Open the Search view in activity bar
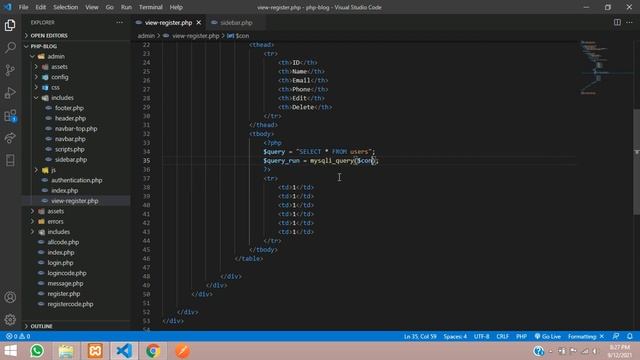 [10, 47]
